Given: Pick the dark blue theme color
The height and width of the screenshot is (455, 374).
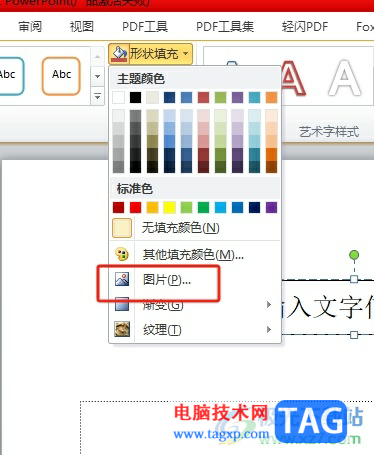Looking at the screenshot, I should click(x=169, y=97).
